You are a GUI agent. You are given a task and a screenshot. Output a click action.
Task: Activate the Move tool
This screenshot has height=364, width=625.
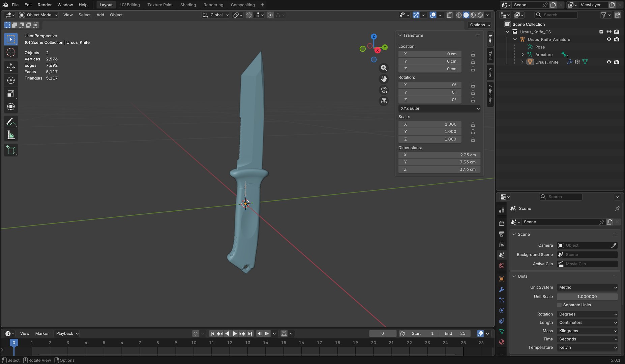[x=11, y=67]
